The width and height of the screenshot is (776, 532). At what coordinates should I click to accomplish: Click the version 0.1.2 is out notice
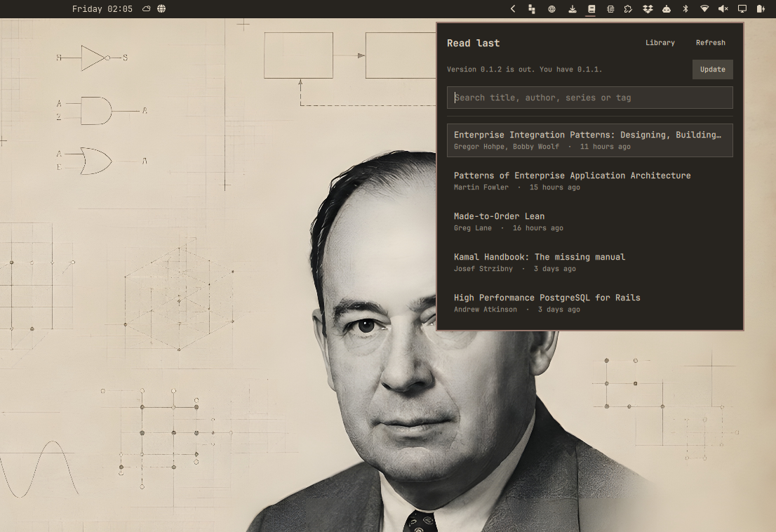pyautogui.click(x=525, y=69)
